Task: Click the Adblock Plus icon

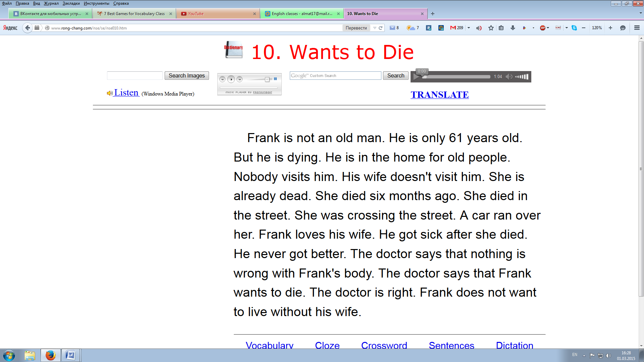Action: click(x=542, y=28)
